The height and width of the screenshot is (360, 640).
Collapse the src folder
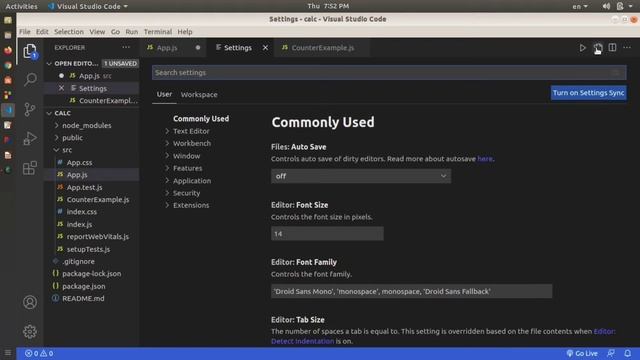[x=67, y=150]
